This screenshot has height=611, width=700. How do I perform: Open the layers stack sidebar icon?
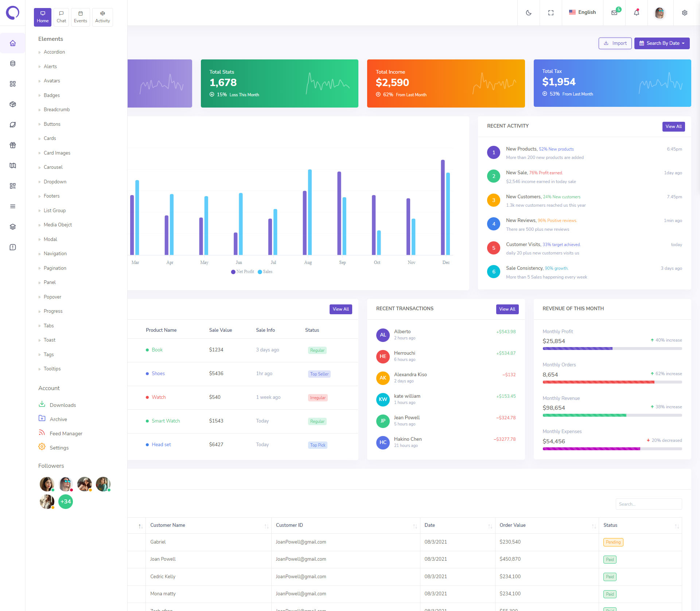coord(13,227)
